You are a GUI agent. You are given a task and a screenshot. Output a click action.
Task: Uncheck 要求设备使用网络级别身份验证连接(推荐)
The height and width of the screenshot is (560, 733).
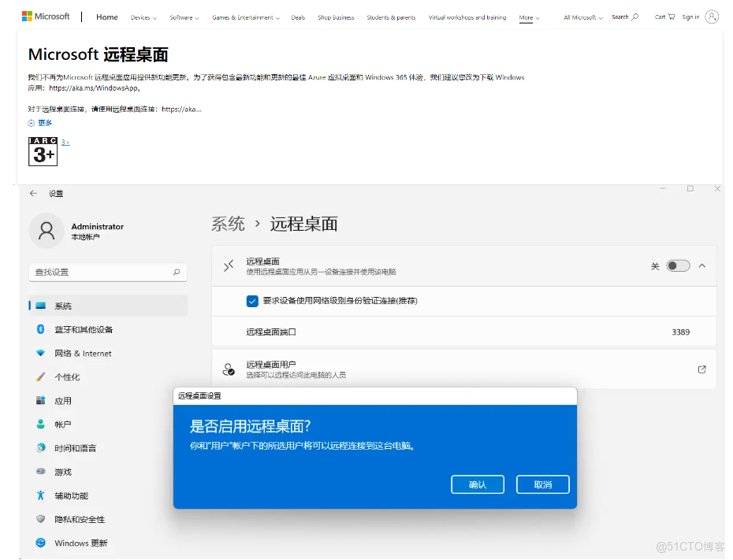click(x=252, y=300)
